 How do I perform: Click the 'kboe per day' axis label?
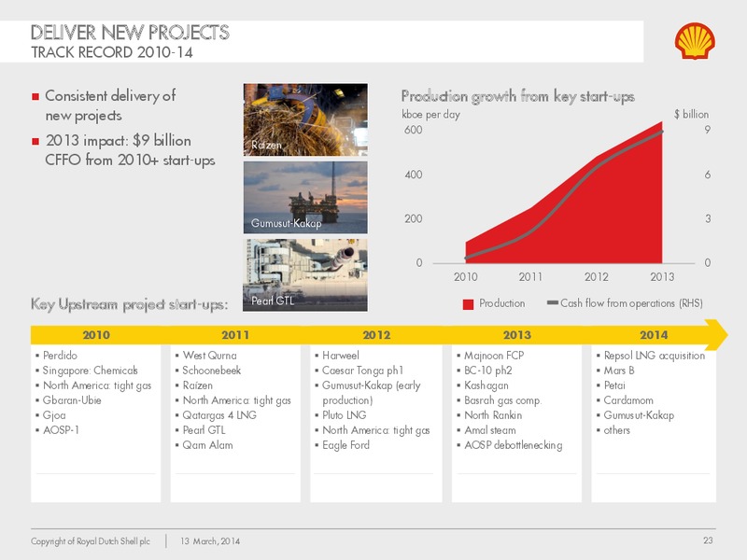click(x=431, y=115)
